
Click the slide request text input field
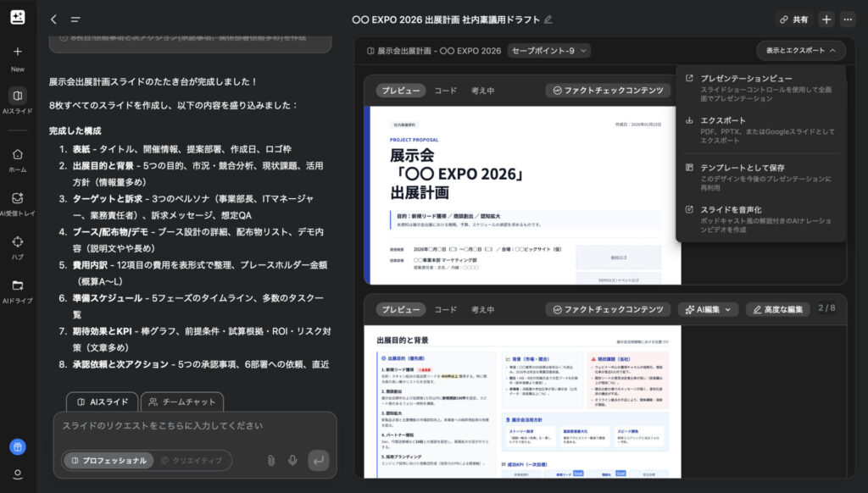point(195,426)
